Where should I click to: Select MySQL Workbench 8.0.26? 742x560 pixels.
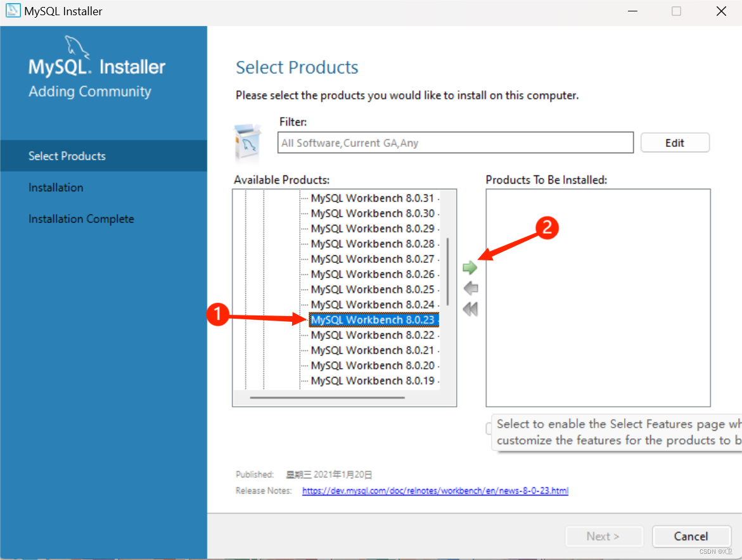(373, 274)
